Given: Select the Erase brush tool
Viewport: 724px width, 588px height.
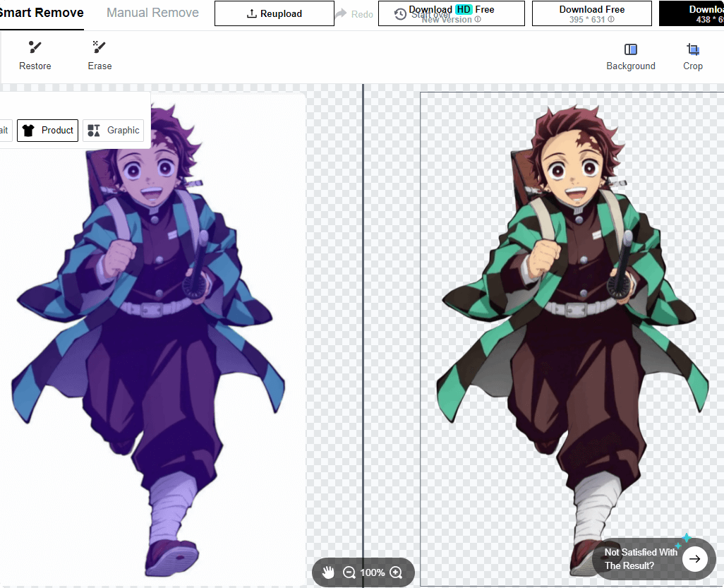Looking at the screenshot, I should (99, 56).
